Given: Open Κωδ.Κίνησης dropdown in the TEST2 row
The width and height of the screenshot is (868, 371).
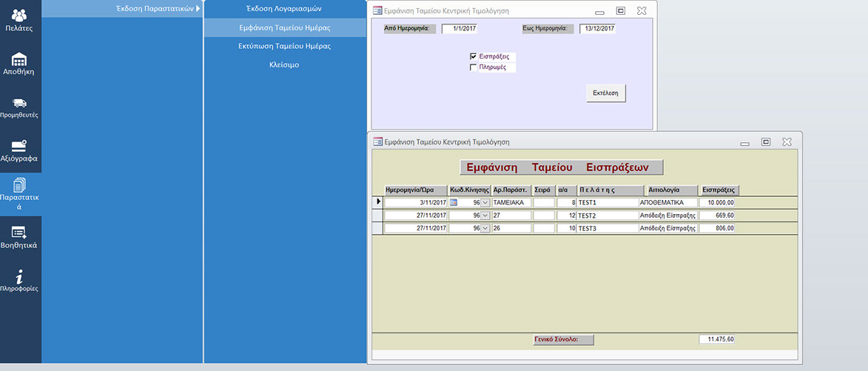Looking at the screenshot, I should tap(485, 215).
